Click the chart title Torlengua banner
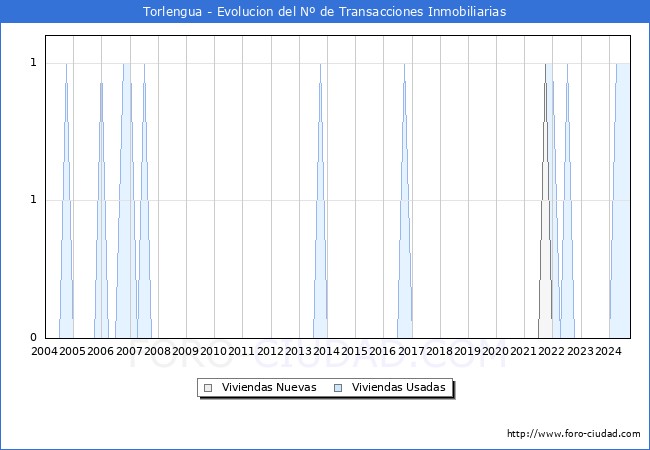This screenshot has height=450, width=650. click(325, 12)
